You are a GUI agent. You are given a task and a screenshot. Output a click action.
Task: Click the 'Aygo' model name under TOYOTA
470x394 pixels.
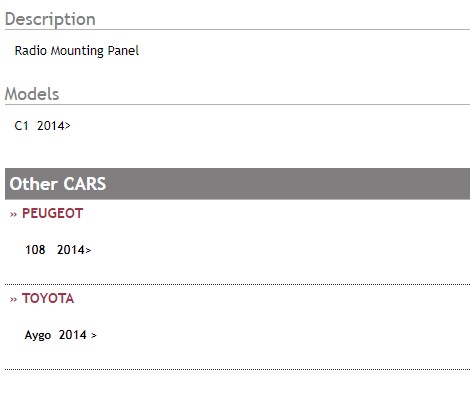point(38,335)
